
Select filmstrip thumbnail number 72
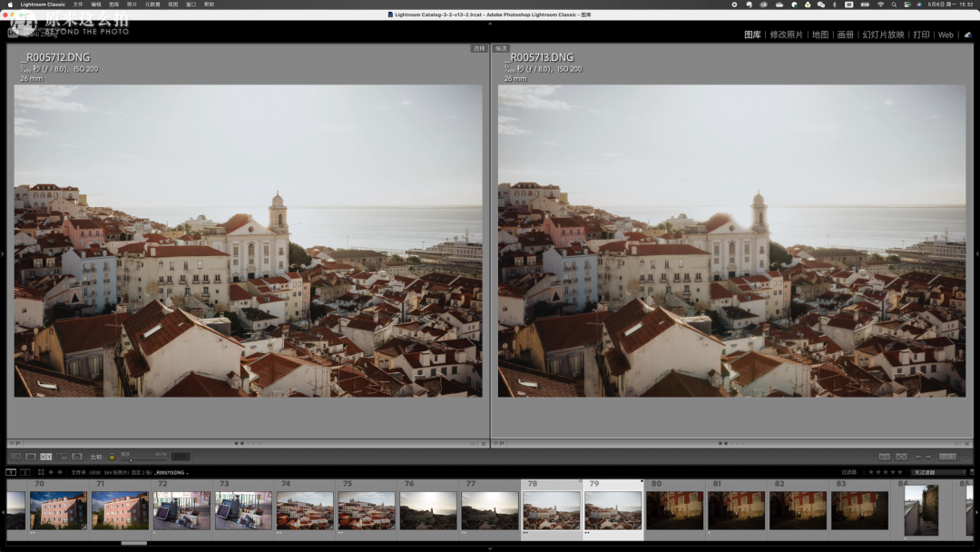[x=181, y=510]
